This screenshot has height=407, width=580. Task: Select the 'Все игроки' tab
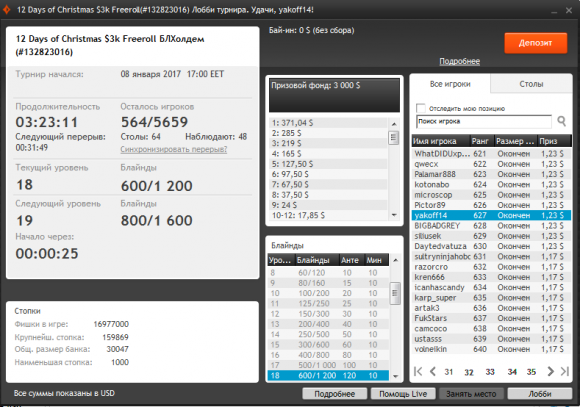tap(450, 84)
